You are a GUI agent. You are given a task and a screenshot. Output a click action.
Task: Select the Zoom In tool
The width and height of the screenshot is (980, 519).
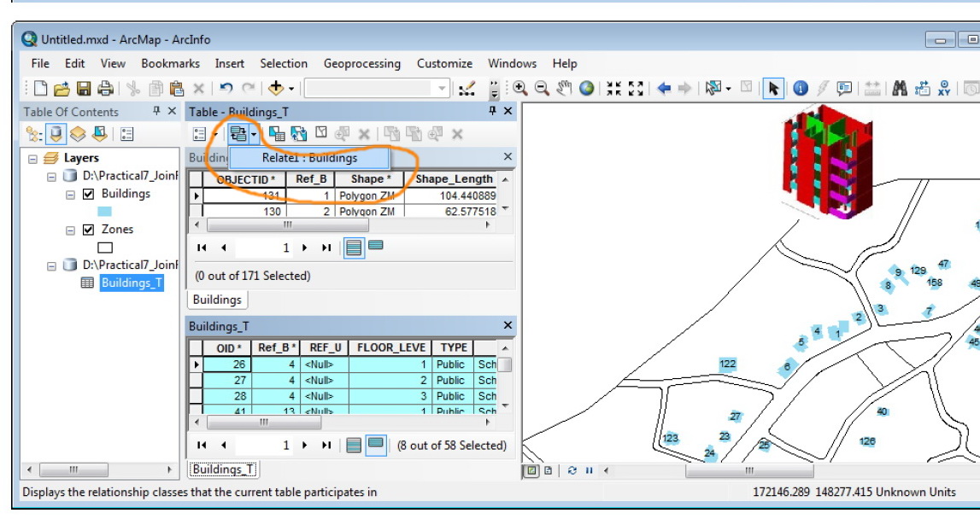click(x=520, y=89)
